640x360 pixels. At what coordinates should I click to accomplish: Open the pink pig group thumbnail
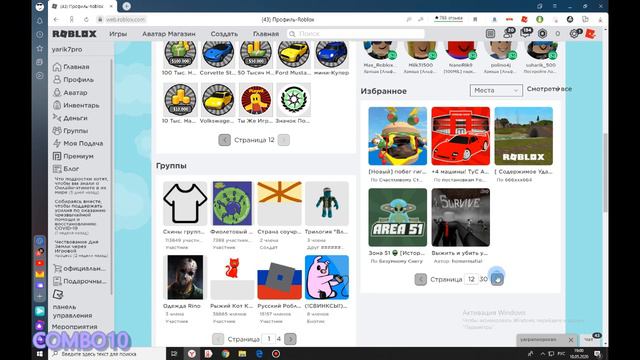(327, 277)
